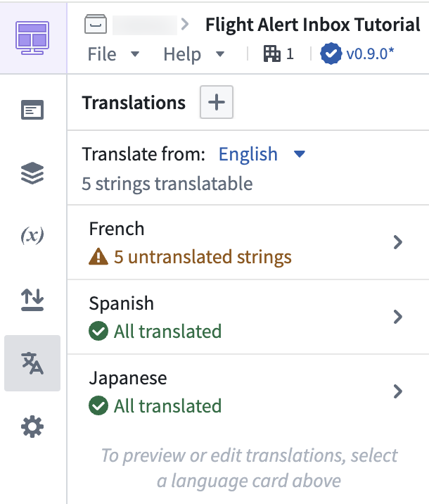
Task: Open the Layers stack sidebar icon
Action: click(x=32, y=173)
